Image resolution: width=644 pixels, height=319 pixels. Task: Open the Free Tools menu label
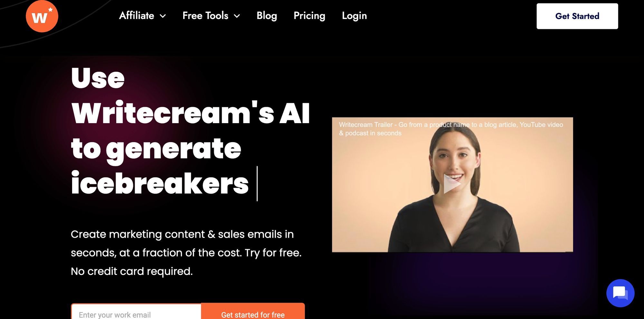[x=205, y=15]
